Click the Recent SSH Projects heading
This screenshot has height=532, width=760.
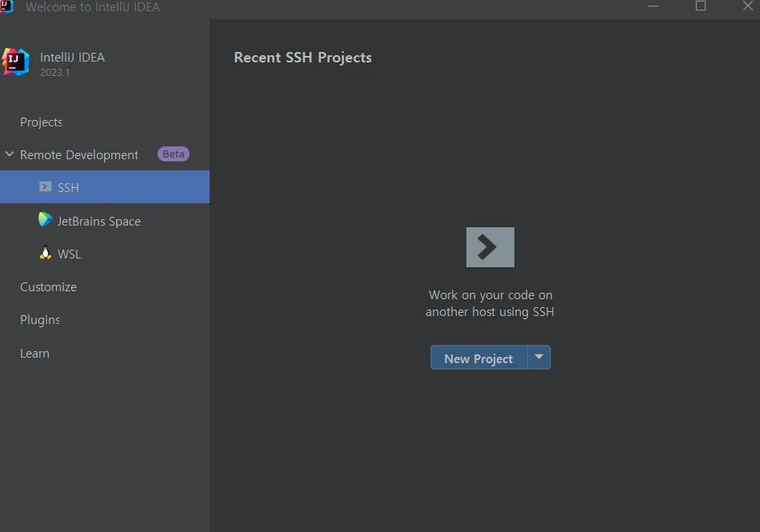303,58
